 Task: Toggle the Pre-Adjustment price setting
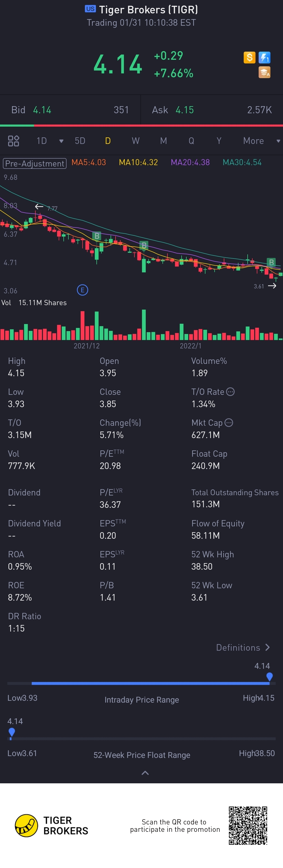click(x=35, y=163)
